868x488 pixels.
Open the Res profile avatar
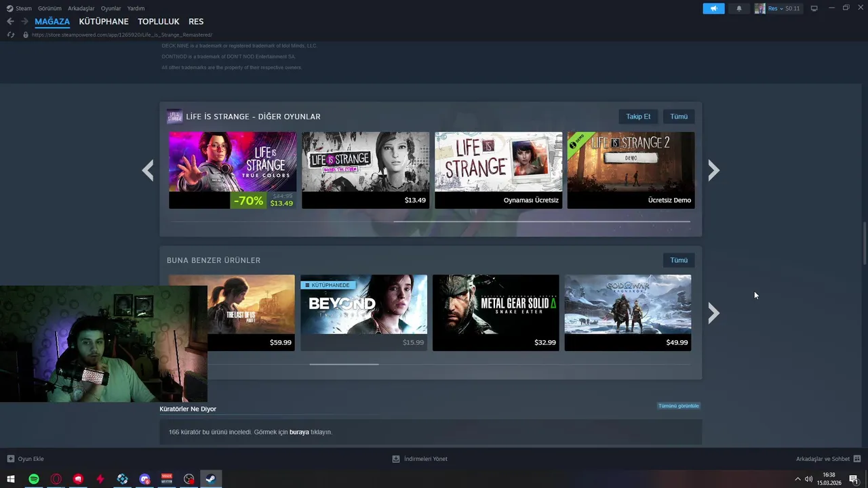[759, 8]
